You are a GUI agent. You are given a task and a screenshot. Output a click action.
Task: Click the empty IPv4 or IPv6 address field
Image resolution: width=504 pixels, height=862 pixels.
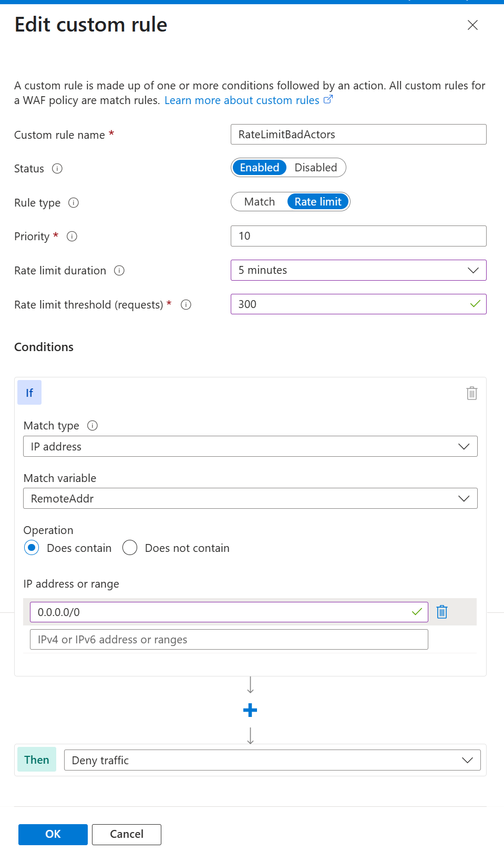[x=229, y=640]
